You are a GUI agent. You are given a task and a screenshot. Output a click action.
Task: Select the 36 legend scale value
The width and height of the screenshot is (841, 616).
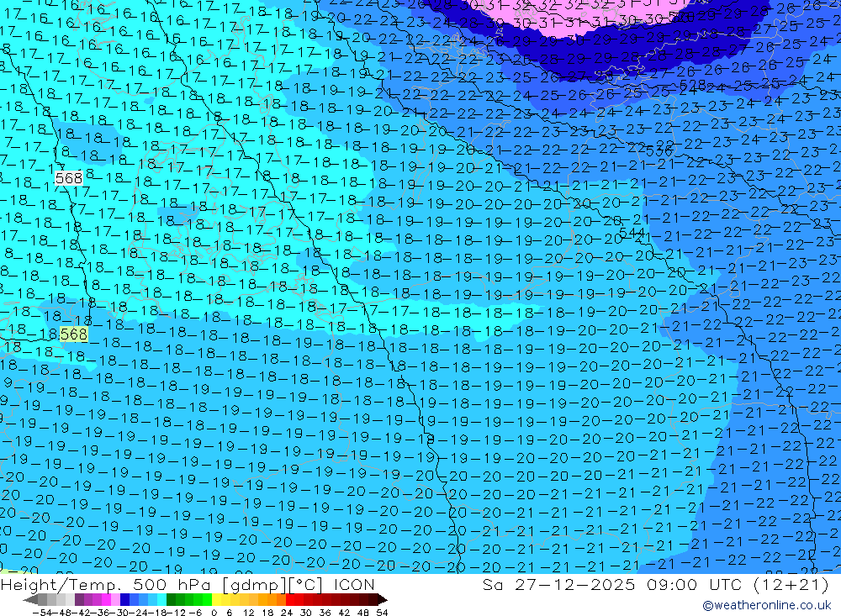click(x=325, y=613)
